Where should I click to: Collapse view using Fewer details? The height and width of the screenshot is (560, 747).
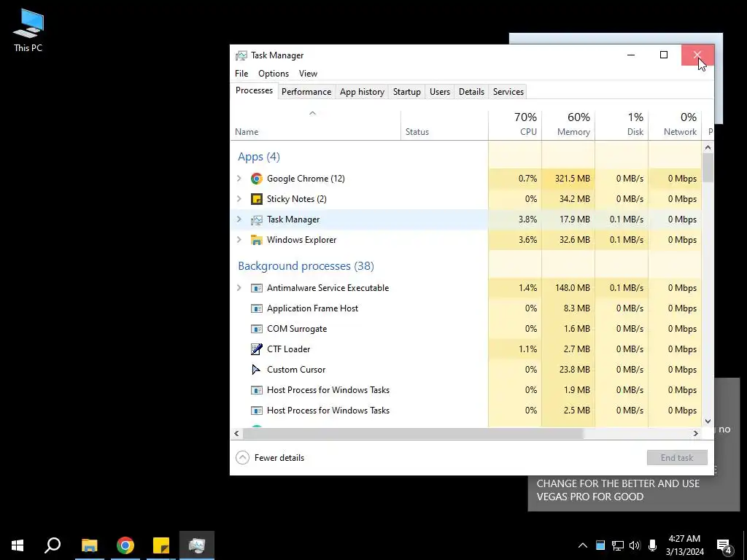tap(270, 458)
